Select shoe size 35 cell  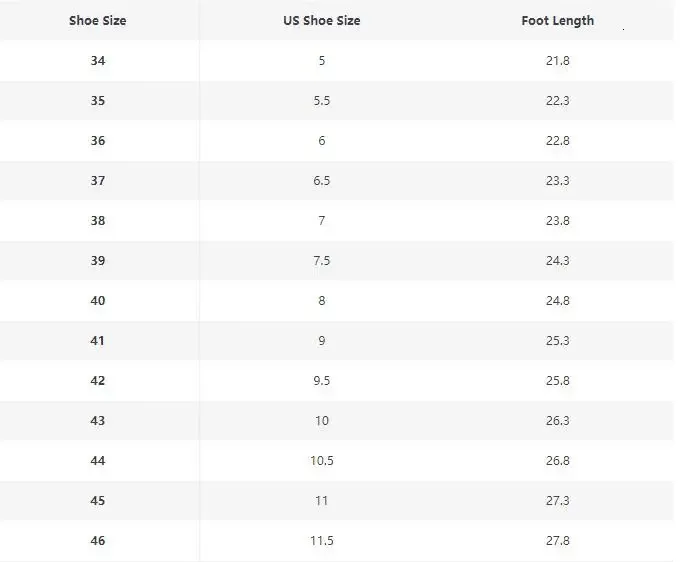(x=98, y=101)
